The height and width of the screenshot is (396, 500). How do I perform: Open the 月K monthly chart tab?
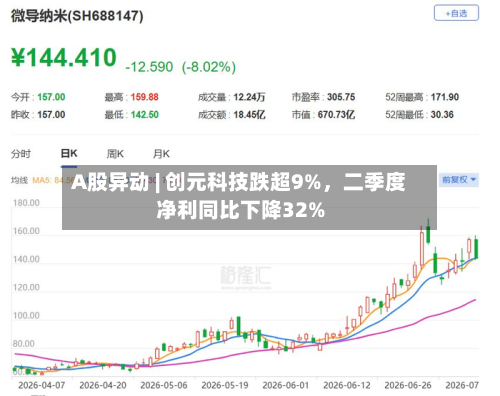tap(161, 154)
